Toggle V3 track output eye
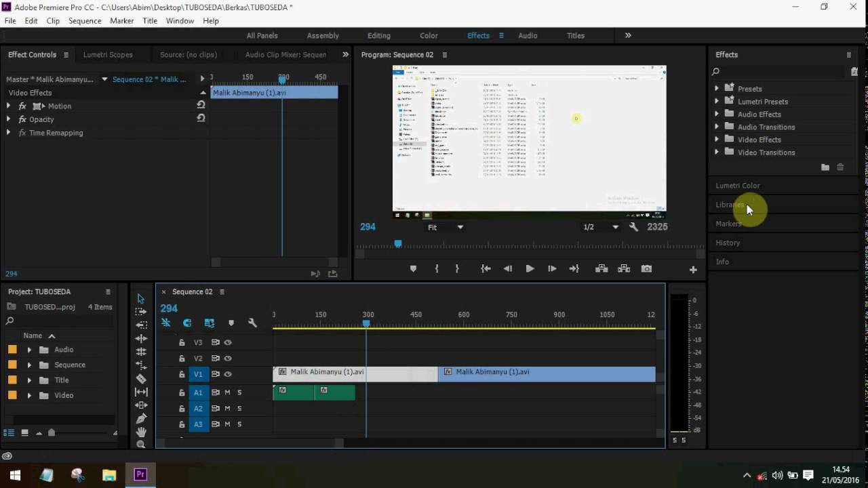The height and width of the screenshot is (488, 868). click(x=228, y=343)
